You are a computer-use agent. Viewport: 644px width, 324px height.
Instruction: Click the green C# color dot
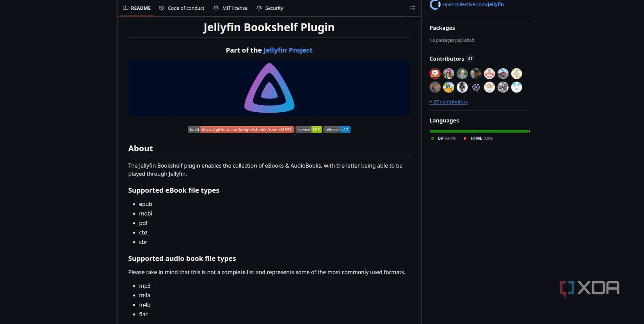[x=432, y=138]
